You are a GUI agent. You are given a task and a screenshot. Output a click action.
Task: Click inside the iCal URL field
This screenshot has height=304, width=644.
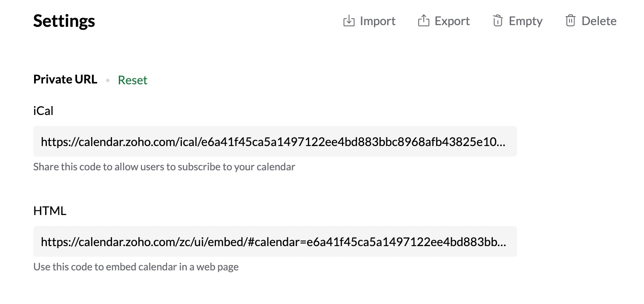(x=275, y=141)
